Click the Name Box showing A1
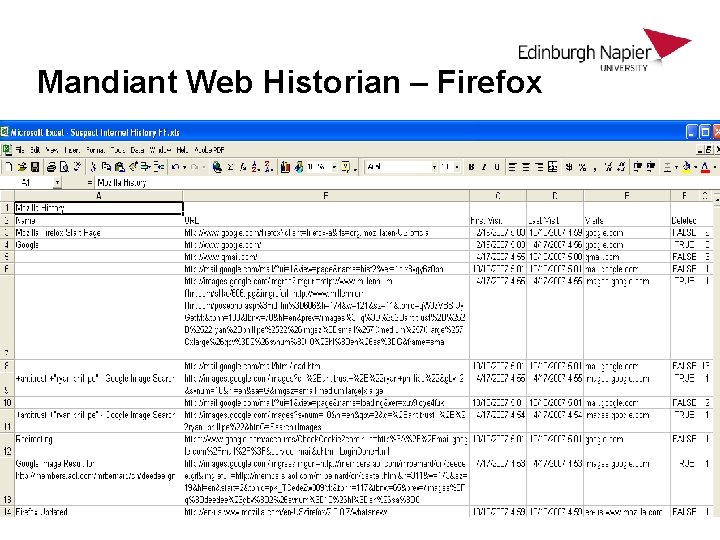The width and height of the screenshot is (720, 540). coord(27,183)
